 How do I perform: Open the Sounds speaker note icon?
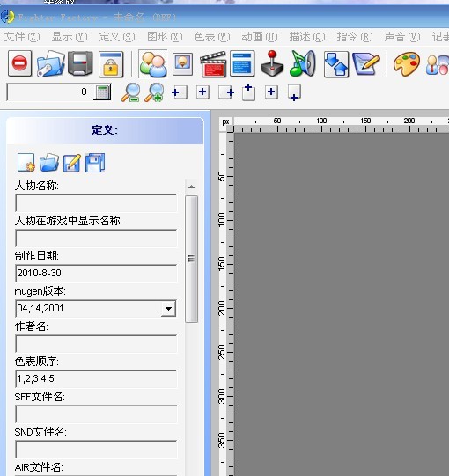pyautogui.click(x=302, y=63)
